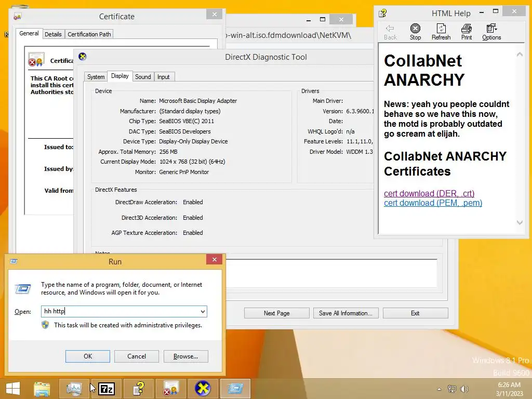Switch to the System tab in DxDiag
532x399 pixels.
click(x=96, y=77)
